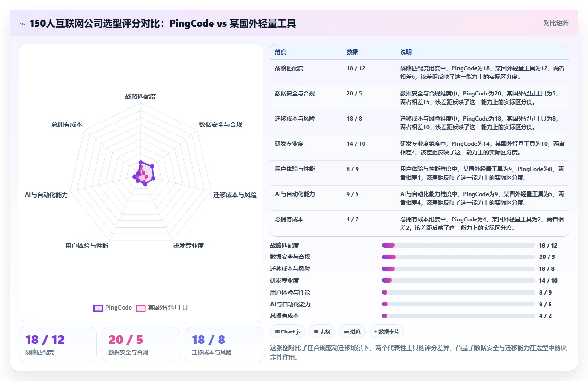Click the 14 / 10 progress value
Image resolution: width=588 pixels, height=381 pixels.
coord(549,281)
